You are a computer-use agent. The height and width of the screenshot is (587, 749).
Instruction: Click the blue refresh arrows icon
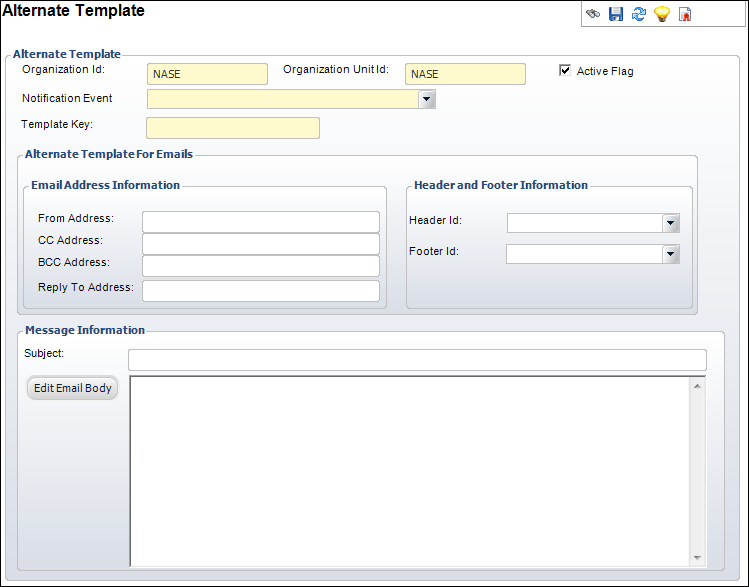click(x=639, y=14)
